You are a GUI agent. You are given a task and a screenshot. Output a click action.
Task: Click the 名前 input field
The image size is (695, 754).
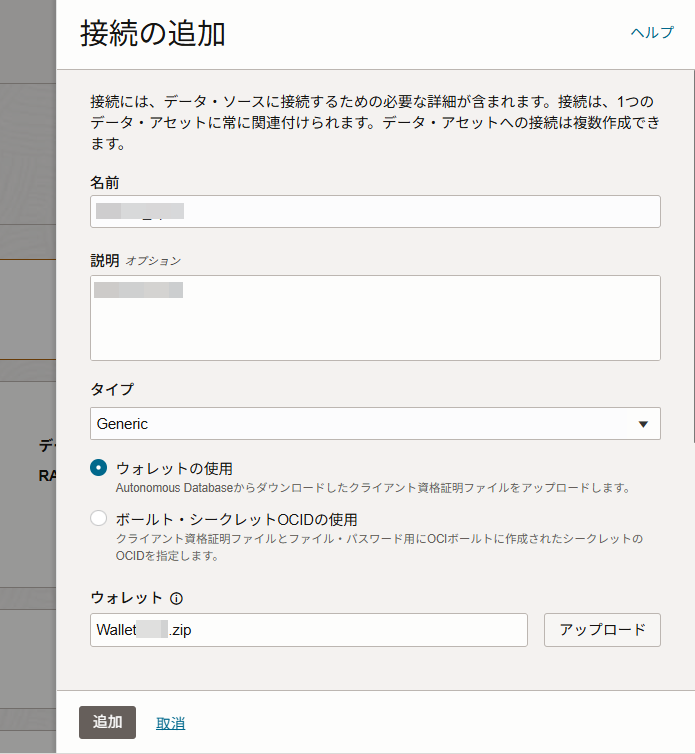click(x=375, y=212)
